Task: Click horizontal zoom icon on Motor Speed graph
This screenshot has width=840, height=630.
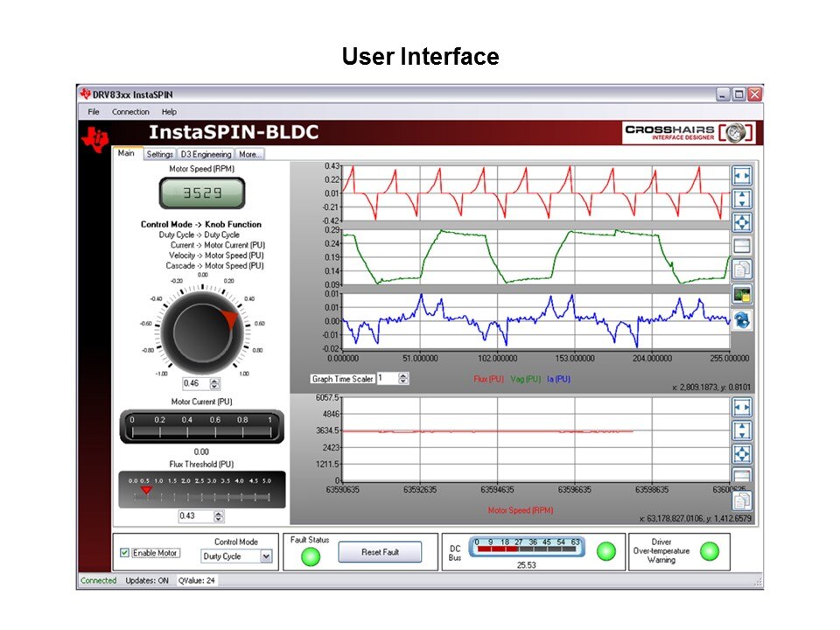Action: tap(741, 407)
